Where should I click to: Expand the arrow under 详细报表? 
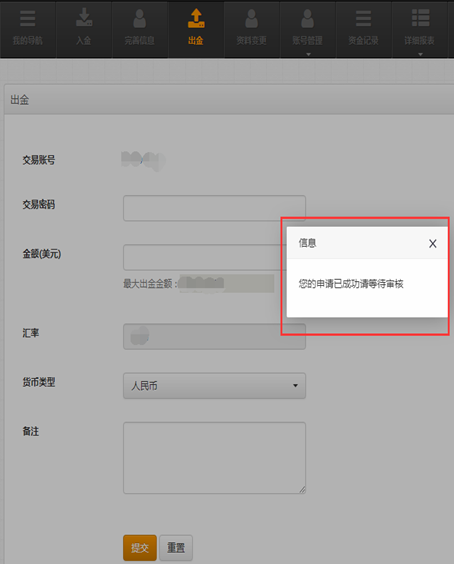(420, 54)
